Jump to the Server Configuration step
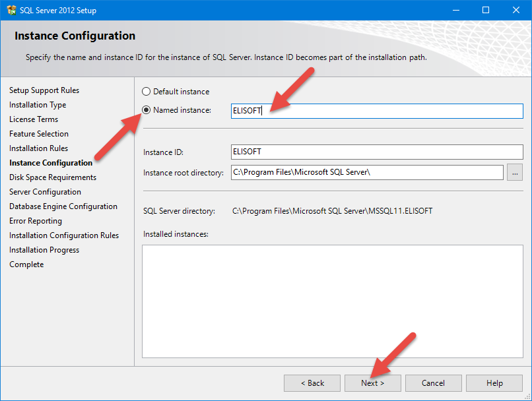The image size is (532, 401). [x=45, y=192]
